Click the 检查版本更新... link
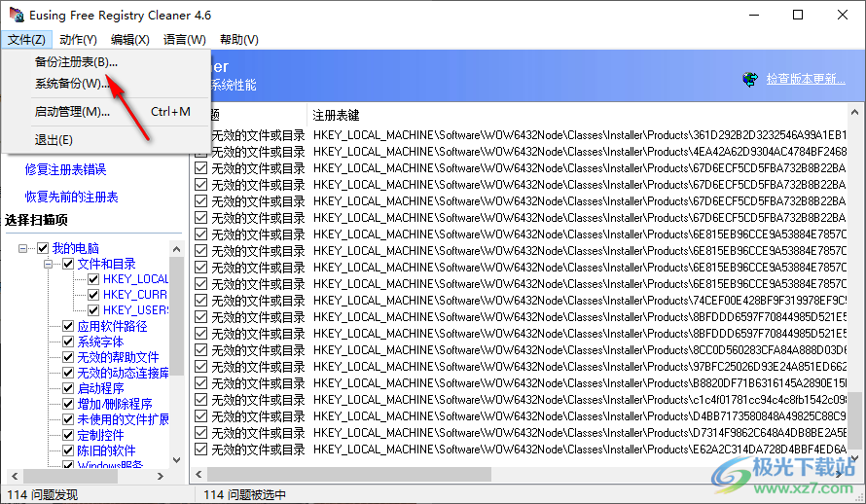 (806, 79)
